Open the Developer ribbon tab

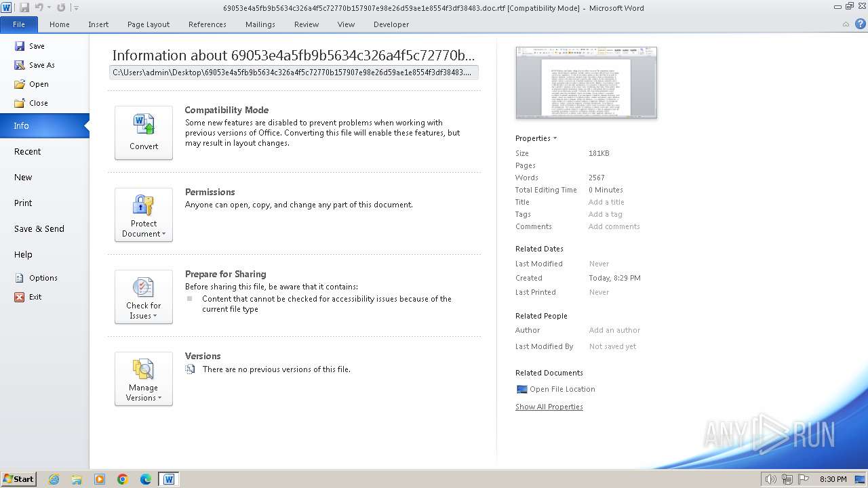[391, 24]
